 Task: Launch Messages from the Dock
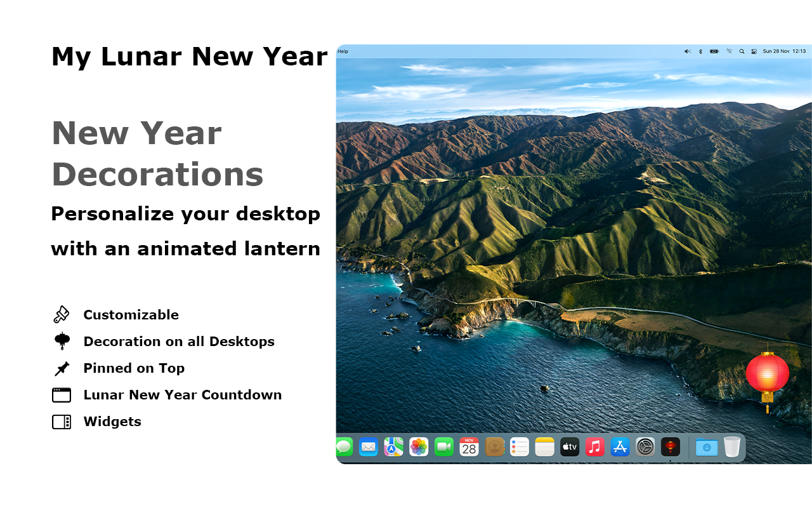(343, 446)
